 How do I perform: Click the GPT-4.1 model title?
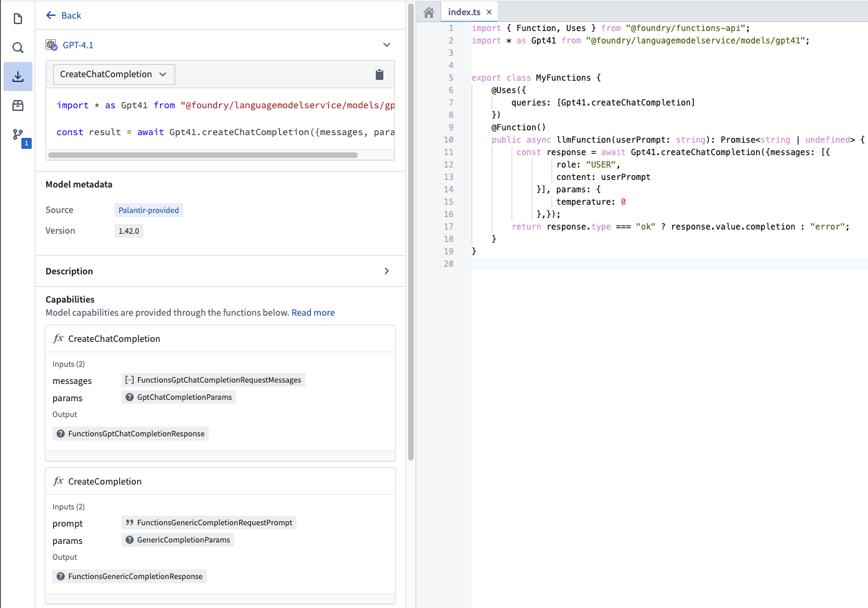point(78,45)
